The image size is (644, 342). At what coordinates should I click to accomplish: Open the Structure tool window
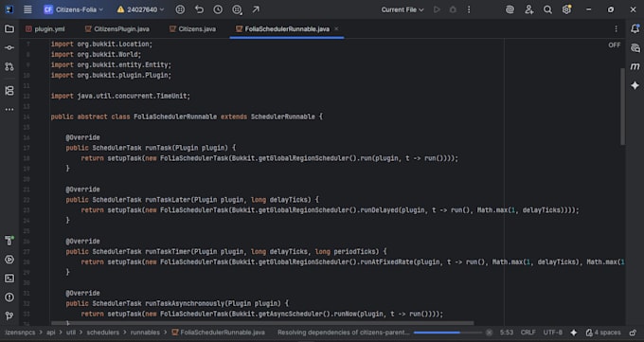click(9, 90)
